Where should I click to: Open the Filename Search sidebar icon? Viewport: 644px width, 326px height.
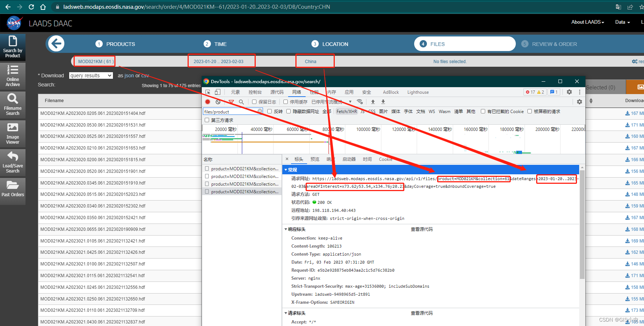point(13,105)
